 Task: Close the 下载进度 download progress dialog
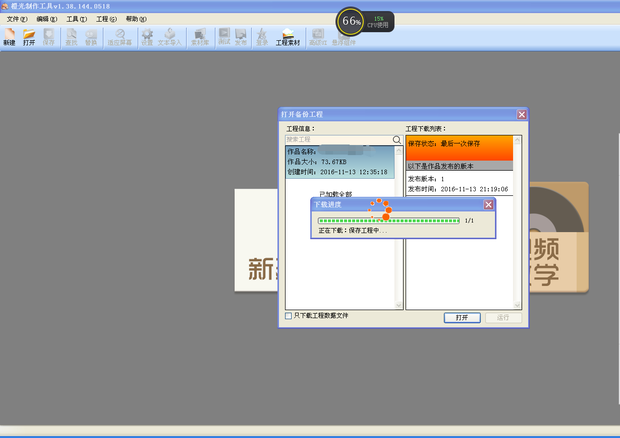point(488,204)
